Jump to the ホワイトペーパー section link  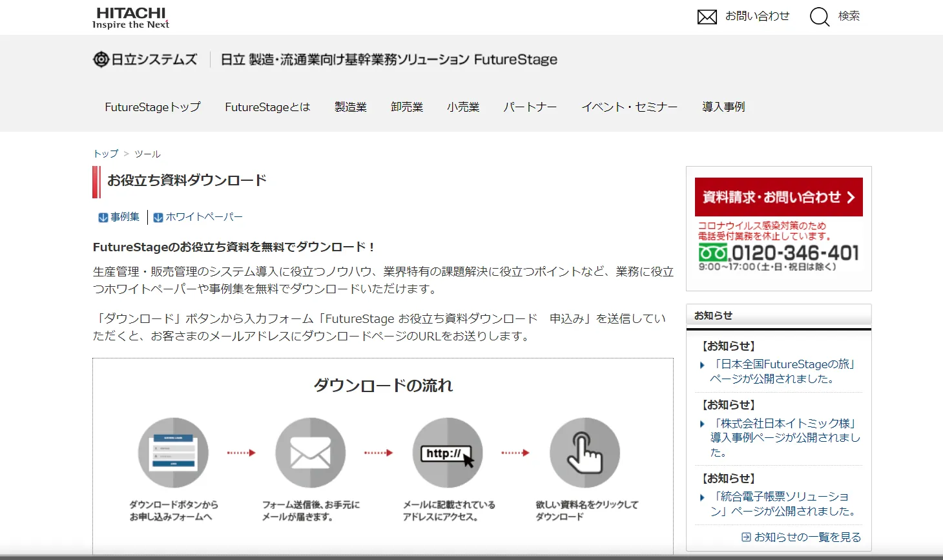(x=204, y=217)
